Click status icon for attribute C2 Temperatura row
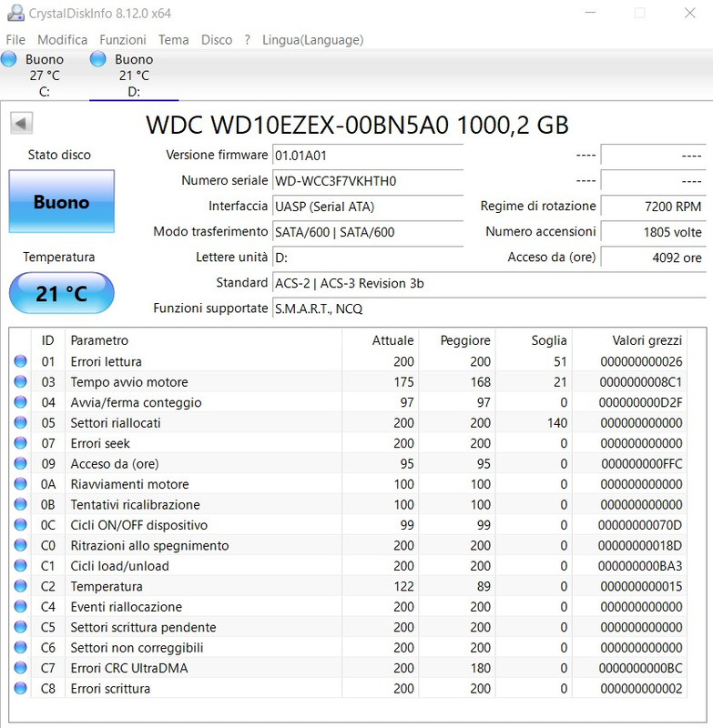Image resolution: width=713 pixels, height=728 pixels. coord(20,586)
